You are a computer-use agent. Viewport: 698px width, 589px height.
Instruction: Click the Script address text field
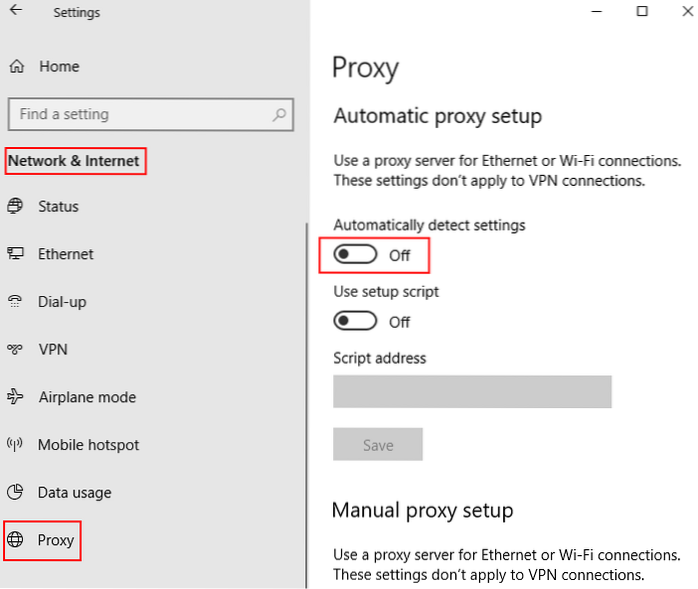[x=472, y=392]
